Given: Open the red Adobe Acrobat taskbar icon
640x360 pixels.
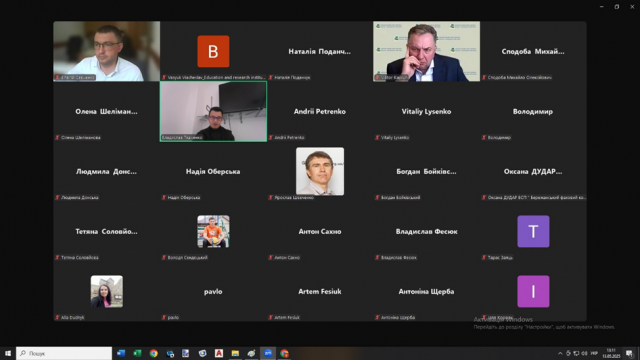Looking at the screenshot, I should [x=219, y=353].
